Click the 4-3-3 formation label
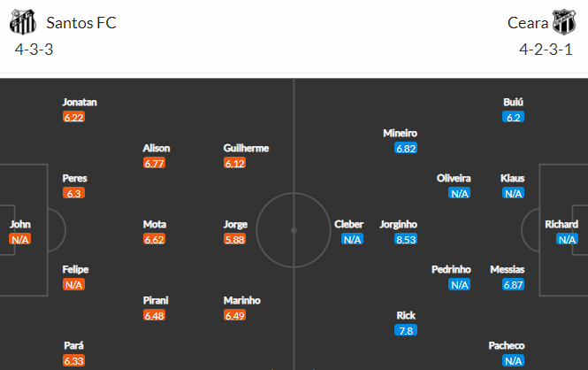The width and height of the screenshot is (588, 370). [x=34, y=50]
